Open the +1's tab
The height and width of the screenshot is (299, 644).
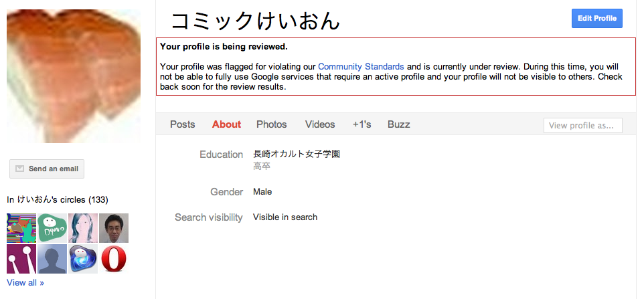point(362,124)
